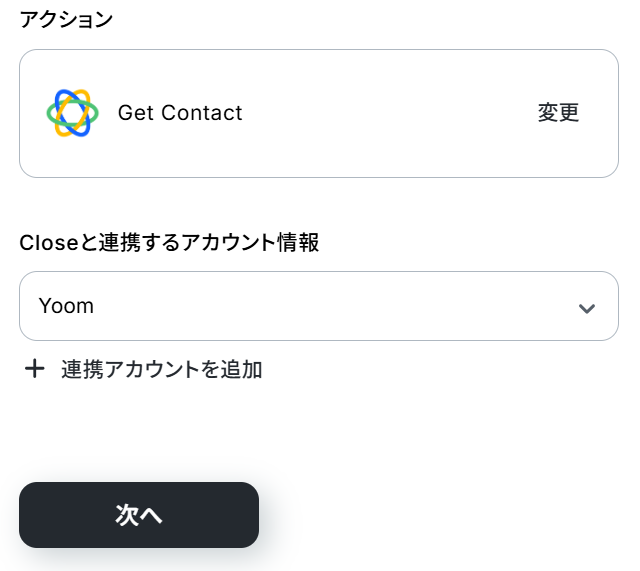Screen dimensions: 640x571
Task: Click the dropdown chevron arrow icon
Action: coord(587,307)
